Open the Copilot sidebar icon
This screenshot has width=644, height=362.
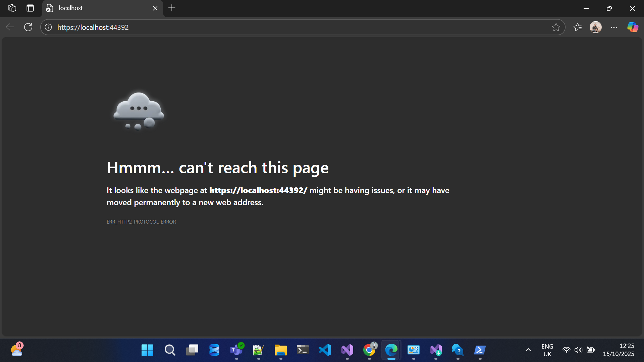point(633,27)
